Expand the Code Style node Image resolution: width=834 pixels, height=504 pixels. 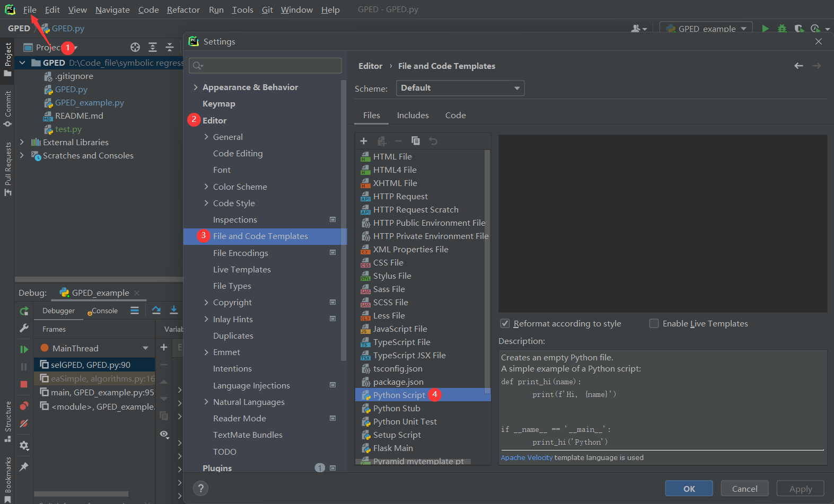[x=206, y=203]
